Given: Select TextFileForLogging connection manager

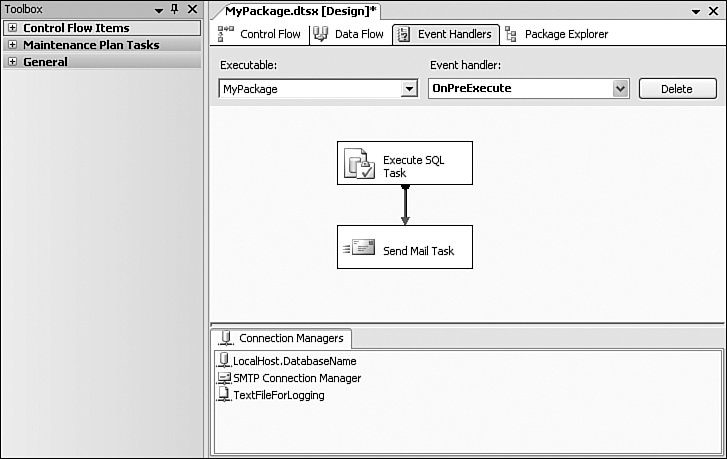Looking at the screenshot, I should 279,395.
